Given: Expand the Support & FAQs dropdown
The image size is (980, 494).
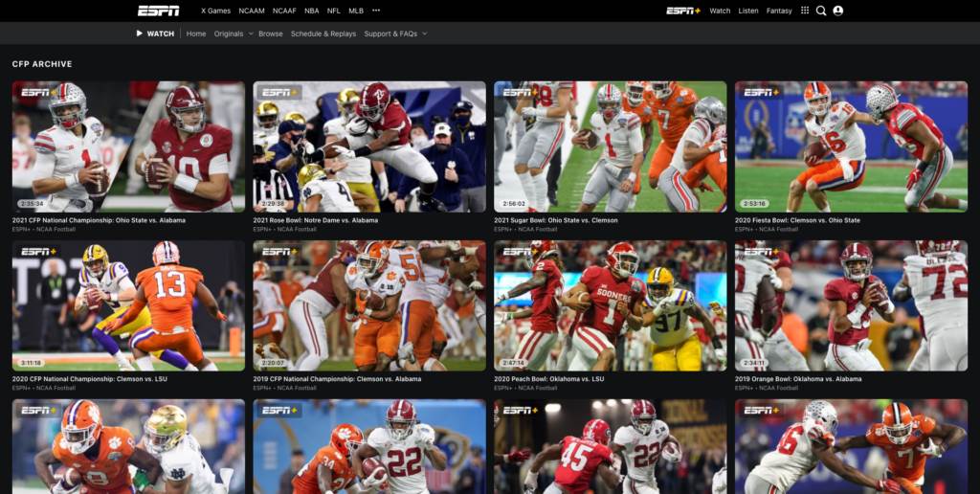Looking at the screenshot, I should coord(424,34).
